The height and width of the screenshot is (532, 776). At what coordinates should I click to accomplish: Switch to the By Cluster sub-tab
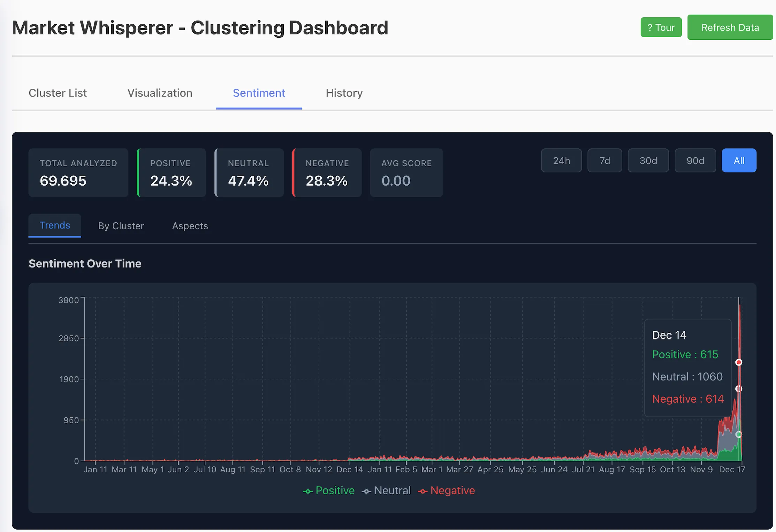[x=121, y=226]
